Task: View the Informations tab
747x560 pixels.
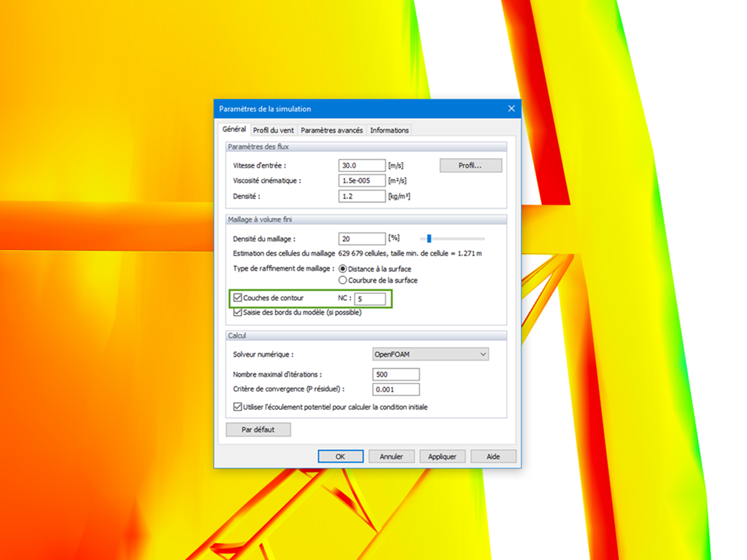Action: pos(389,130)
